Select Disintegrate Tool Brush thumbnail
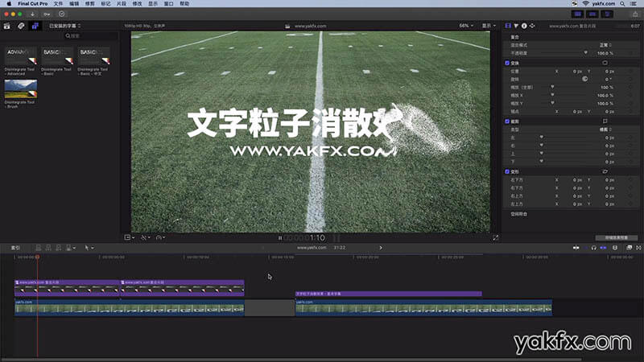644x362 pixels. (x=21, y=89)
